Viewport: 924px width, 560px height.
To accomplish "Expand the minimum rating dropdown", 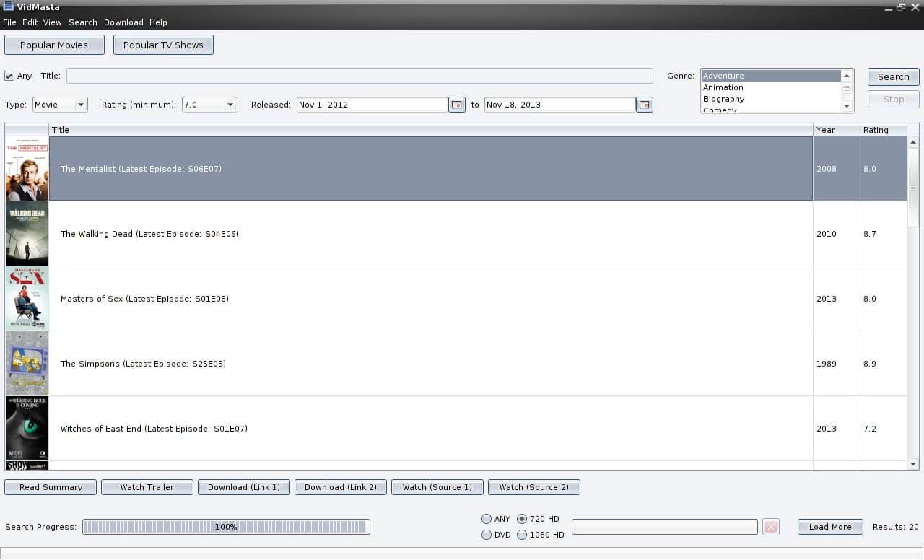I will click(x=209, y=105).
